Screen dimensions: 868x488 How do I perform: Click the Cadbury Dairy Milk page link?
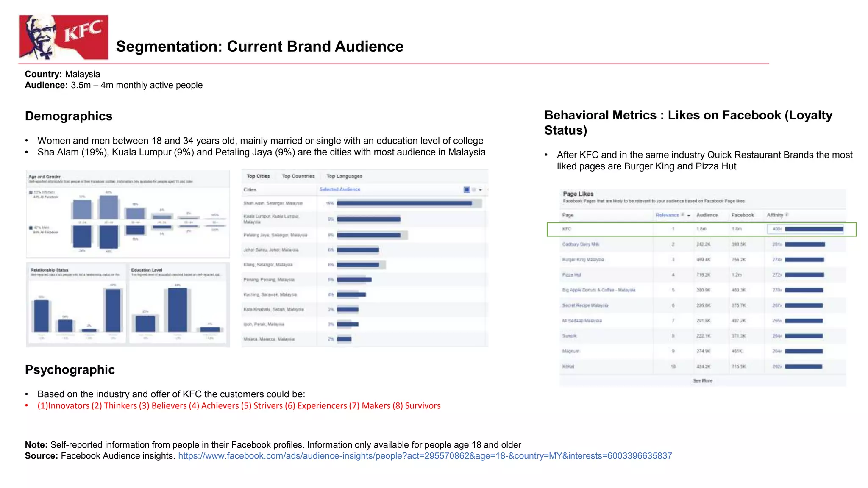(580, 244)
